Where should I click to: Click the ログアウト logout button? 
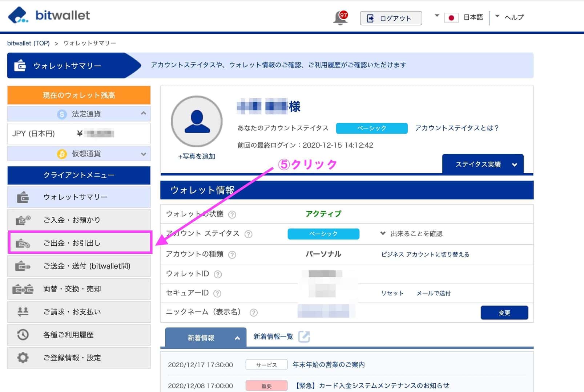(x=391, y=18)
